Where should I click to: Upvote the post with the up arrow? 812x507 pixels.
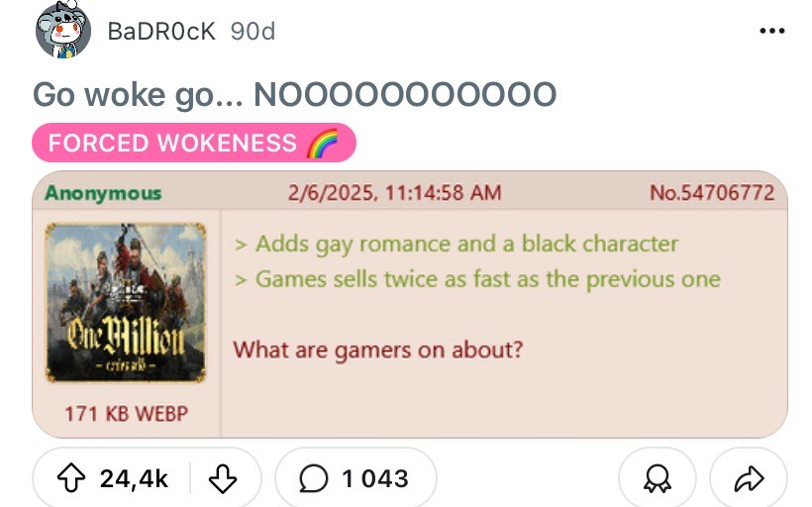pos(71,477)
